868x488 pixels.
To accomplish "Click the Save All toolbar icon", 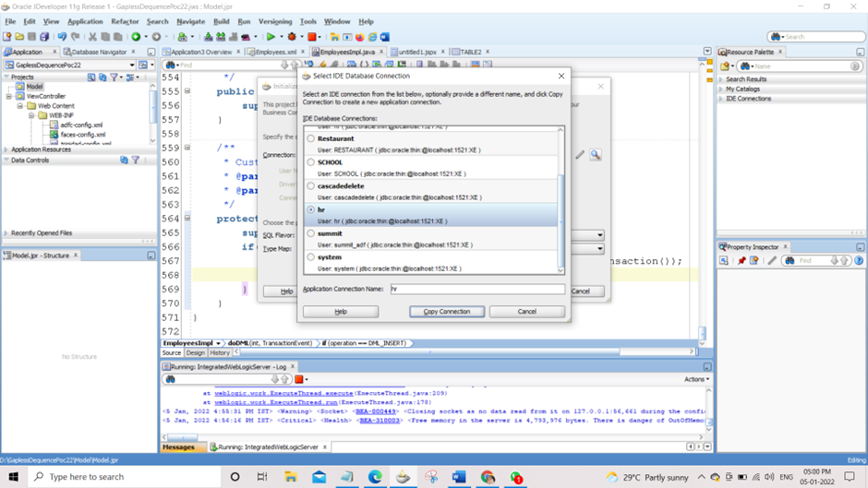I will 44,37.
